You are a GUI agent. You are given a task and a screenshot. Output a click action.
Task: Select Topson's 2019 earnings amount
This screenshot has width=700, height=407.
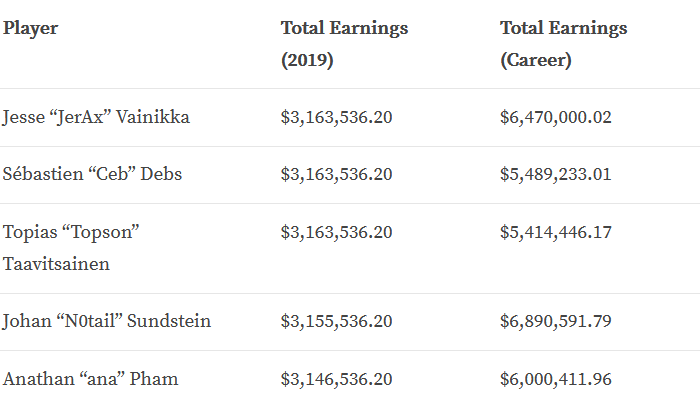click(336, 232)
